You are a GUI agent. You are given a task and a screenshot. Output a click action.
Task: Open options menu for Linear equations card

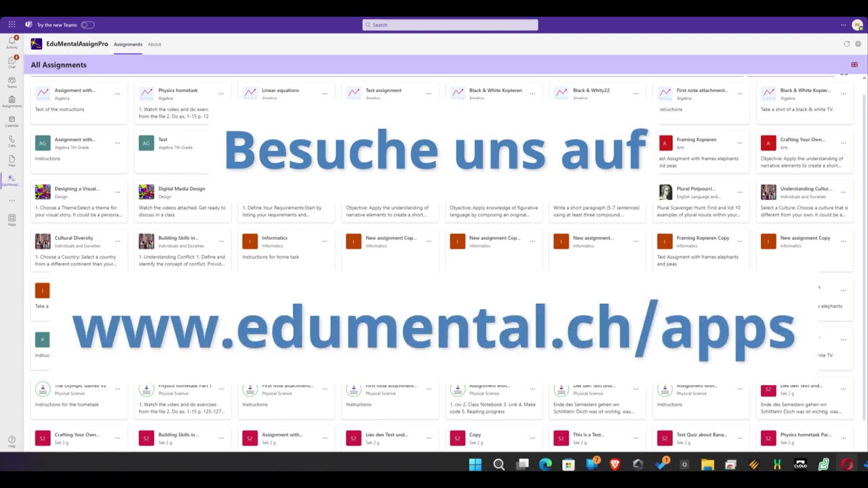[x=325, y=94]
